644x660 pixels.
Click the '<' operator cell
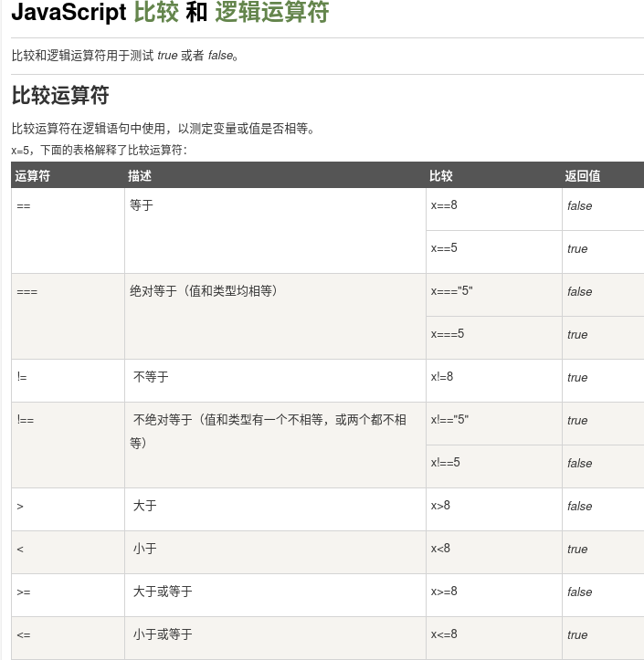coord(68,552)
